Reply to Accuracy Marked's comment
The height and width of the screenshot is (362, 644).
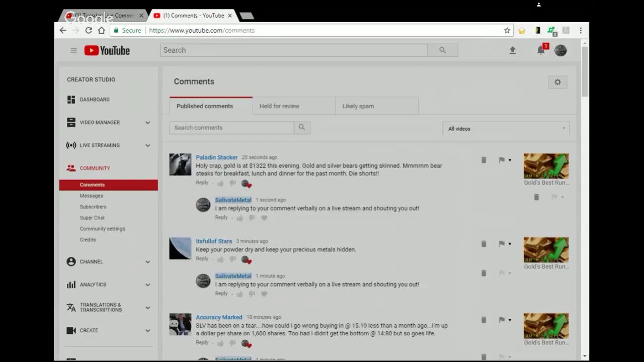point(202,343)
